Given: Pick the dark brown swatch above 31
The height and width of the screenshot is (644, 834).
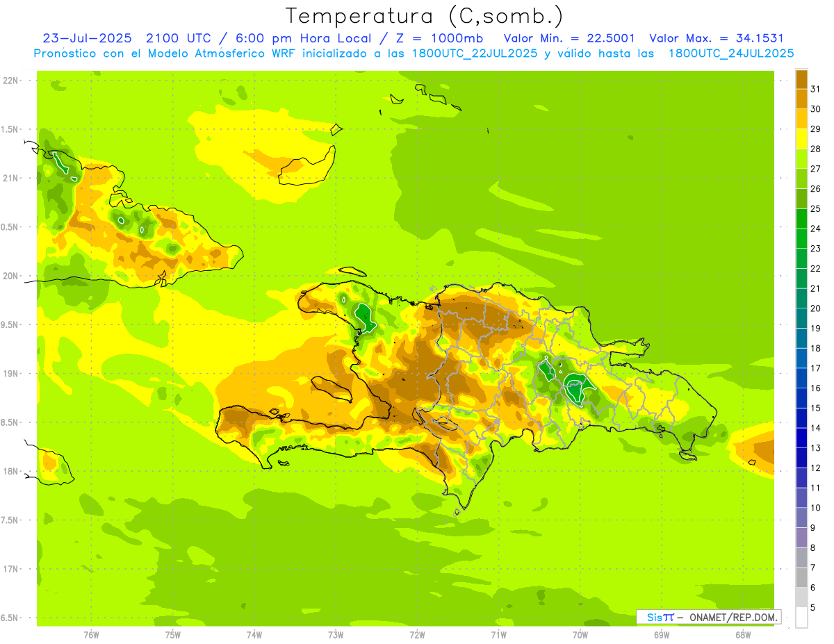Looking at the screenshot, I should tap(801, 79).
